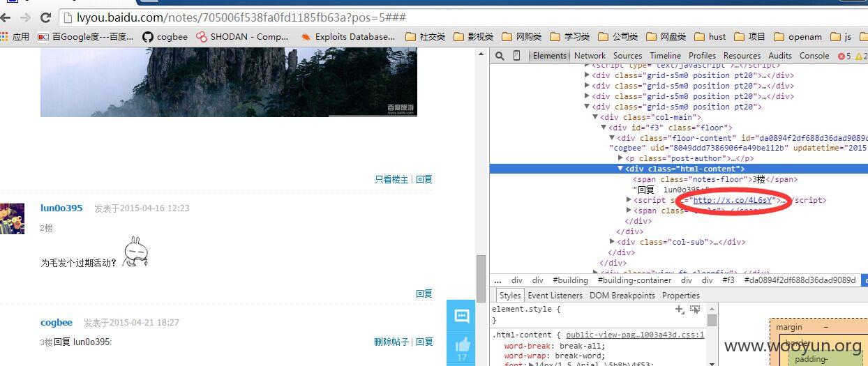The width and height of the screenshot is (868, 366).
Task: Open cogbee user profile link
Action: [x=57, y=322]
